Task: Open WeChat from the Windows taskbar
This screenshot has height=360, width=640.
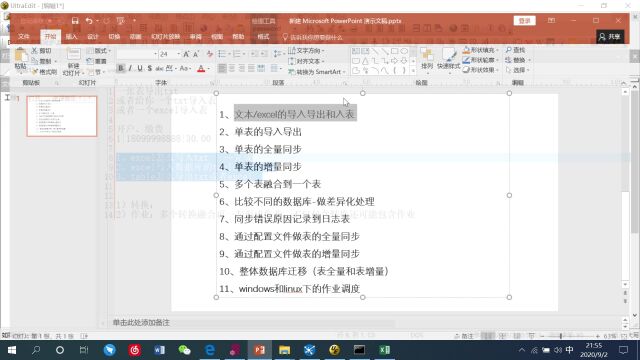Action: click(x=184, y=350)
